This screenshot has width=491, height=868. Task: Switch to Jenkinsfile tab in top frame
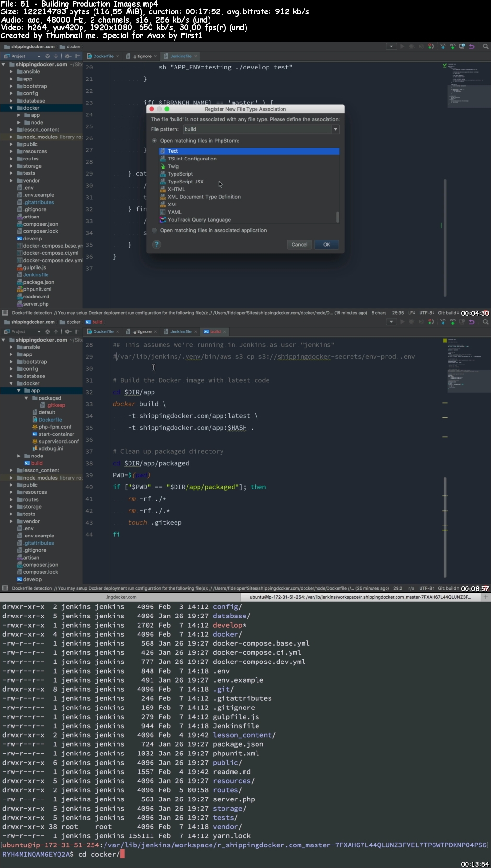180,56
